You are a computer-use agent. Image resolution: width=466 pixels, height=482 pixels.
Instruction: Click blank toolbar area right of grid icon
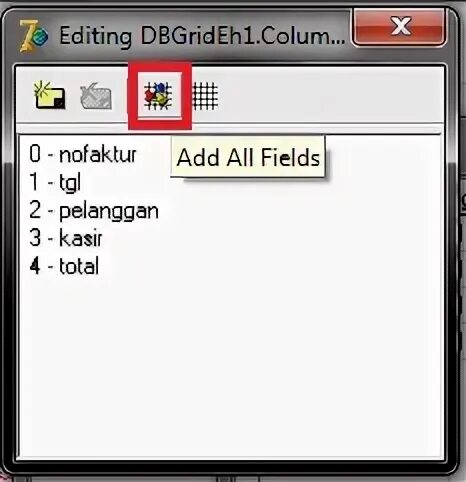330,96
